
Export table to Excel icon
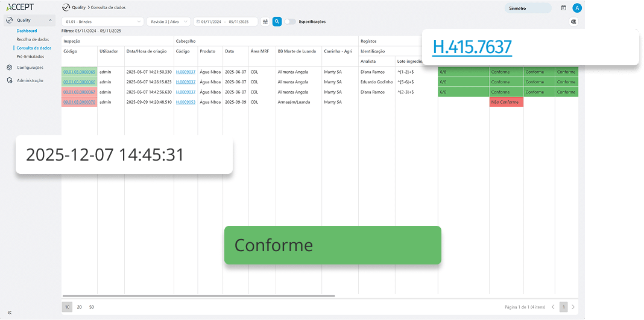coord(573,22)
